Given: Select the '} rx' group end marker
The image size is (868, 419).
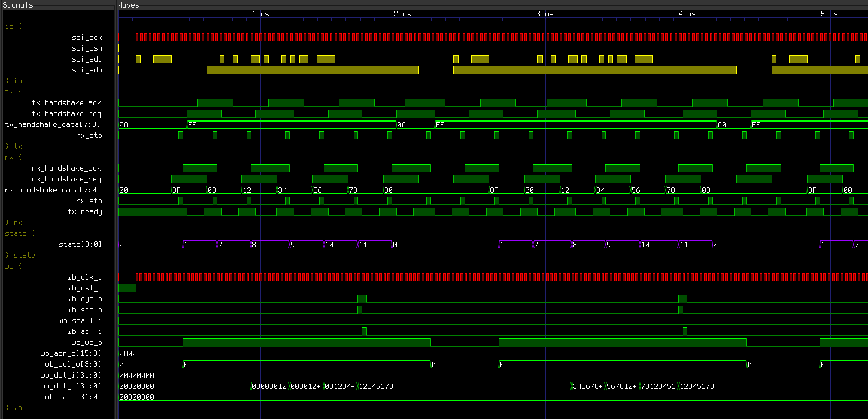Looking at the screenshot, I should coord(14,222).
